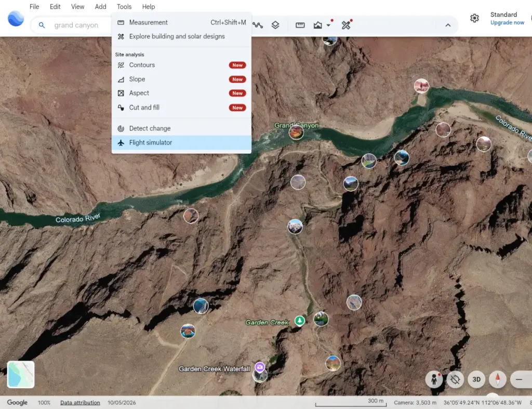The image size is (532, 409).
Task: Click the compass north icon
Action: pyautogui.click(x=497, y=379)
